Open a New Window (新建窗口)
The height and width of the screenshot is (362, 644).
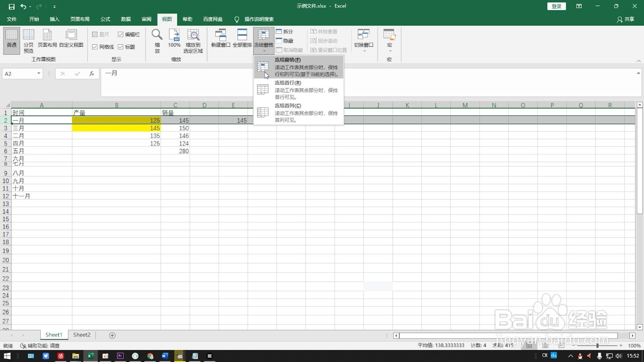pyautogui.click(x=221, y=39)
